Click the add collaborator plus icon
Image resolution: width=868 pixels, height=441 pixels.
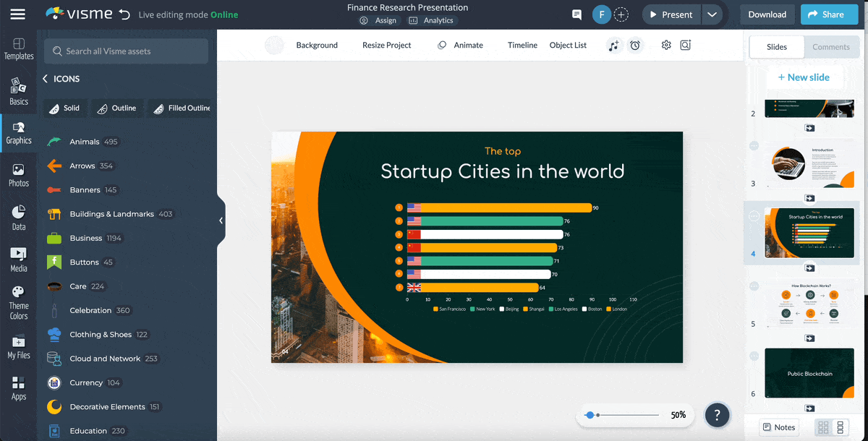621,14
